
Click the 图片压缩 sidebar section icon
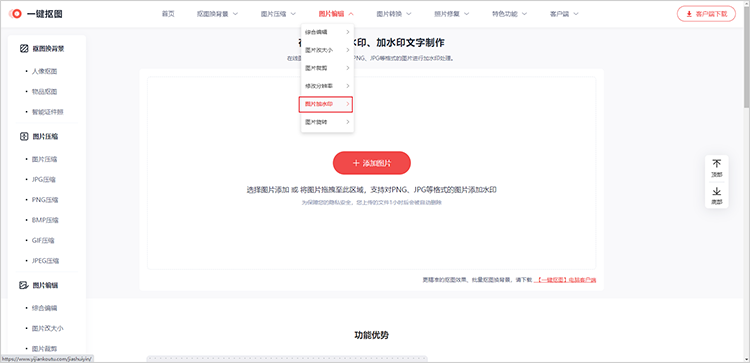click(24, 136)
